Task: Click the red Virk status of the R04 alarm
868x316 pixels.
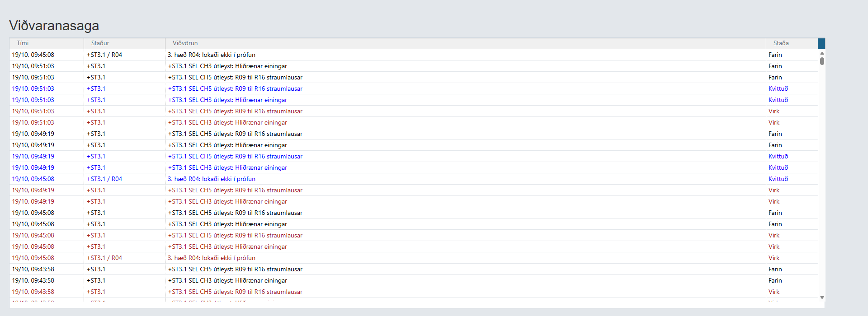Action: [x=774, y=258]
